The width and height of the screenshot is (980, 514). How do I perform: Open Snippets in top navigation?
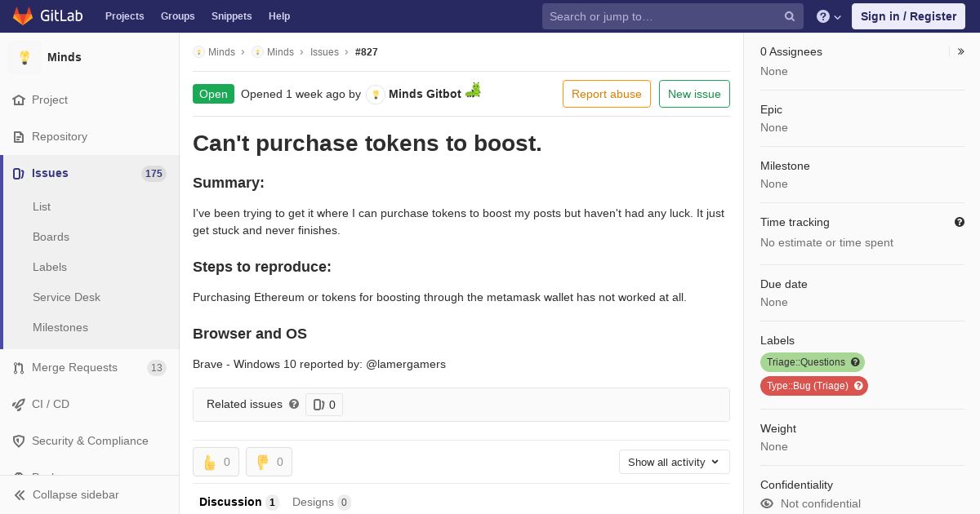[232, 16]
